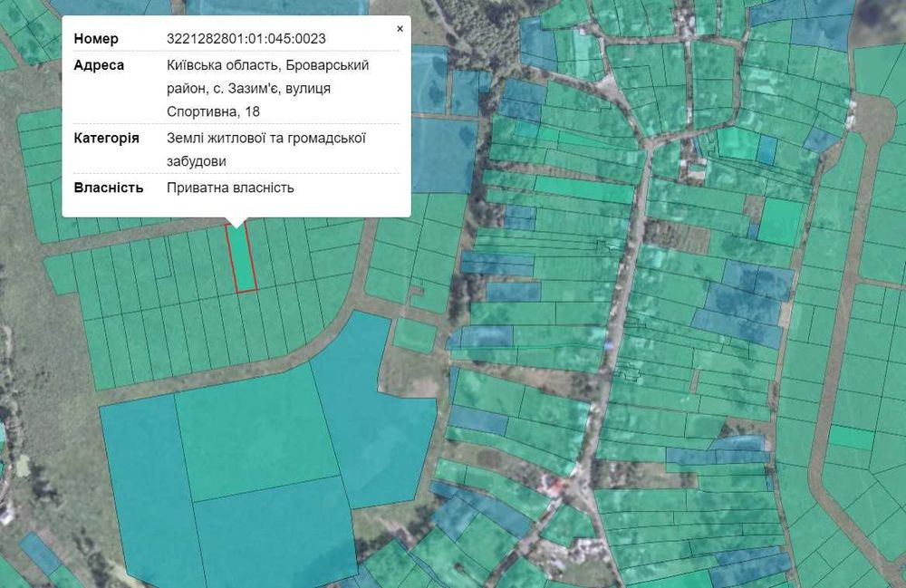The image size is (906, 588).
Task: Click the Власність label
Action: click(x=108, y=188)
